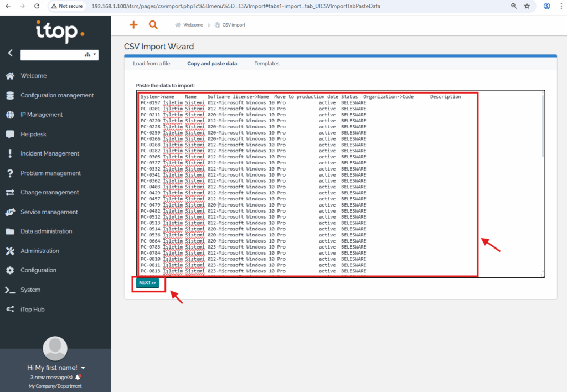
Task: Bookmark this page with star icon
Action: pyautogui.click(x=527, y=6)
